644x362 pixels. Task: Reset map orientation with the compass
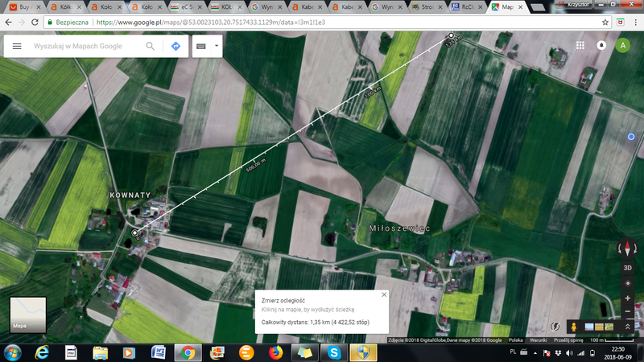pyautogui.click(x=627, y=249)
